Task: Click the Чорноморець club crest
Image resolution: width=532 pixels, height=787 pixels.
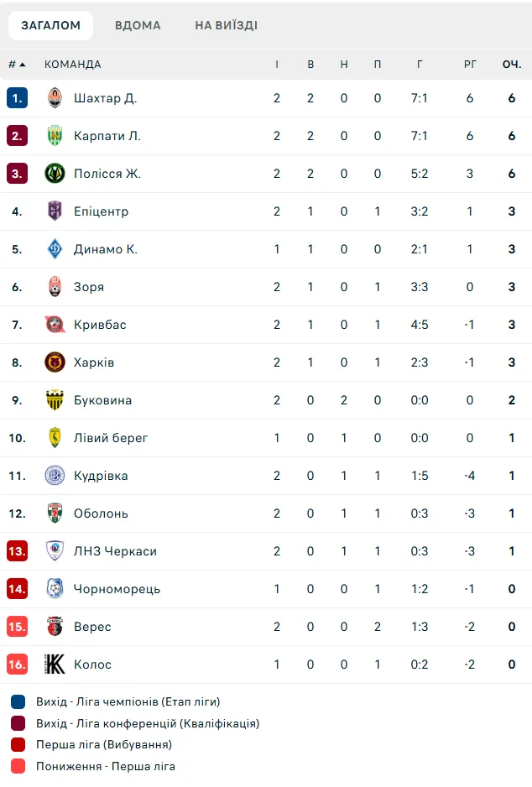Action: [x=55, y=589]
